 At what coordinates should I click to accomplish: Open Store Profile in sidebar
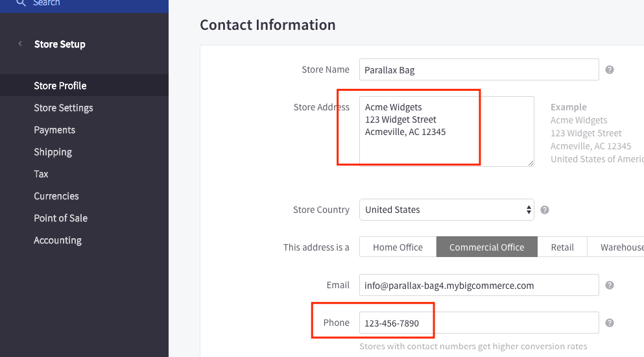click(x=60, y=86)
